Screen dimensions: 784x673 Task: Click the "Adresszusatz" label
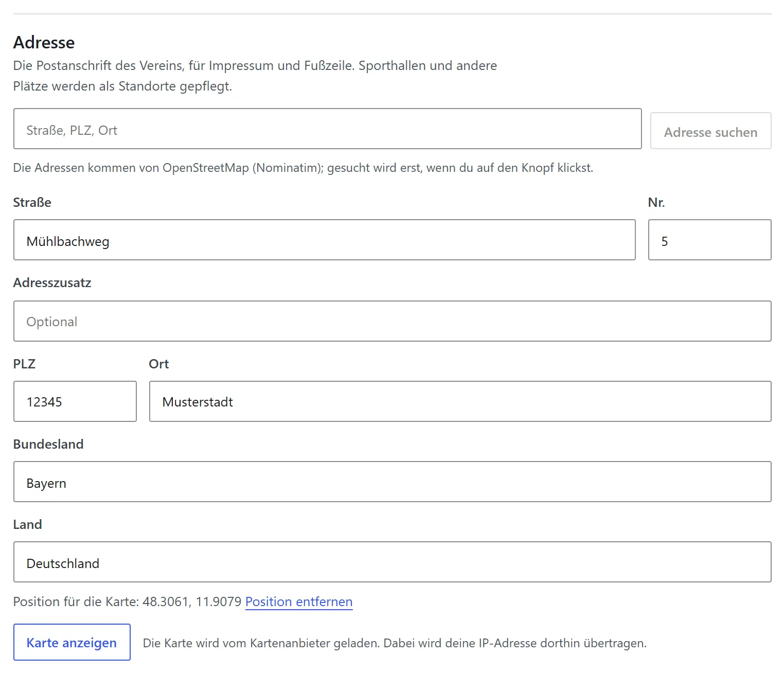52,282
